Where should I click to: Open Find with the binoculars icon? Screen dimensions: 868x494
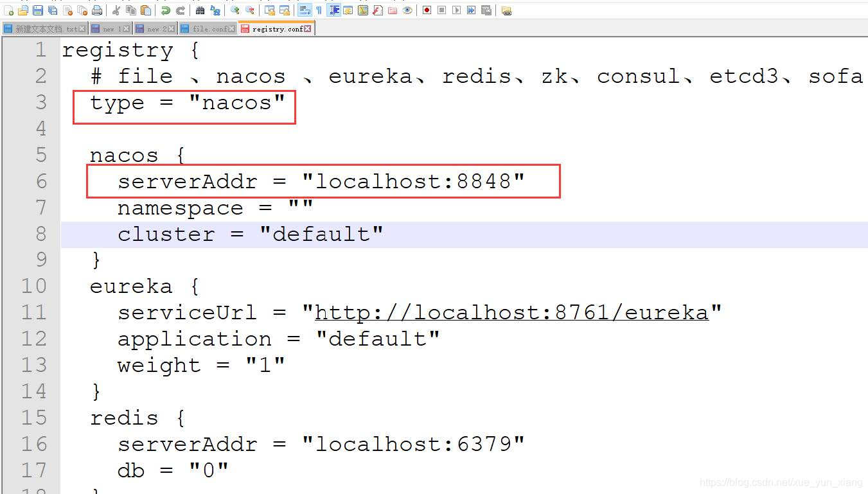(x=200, y=10)
